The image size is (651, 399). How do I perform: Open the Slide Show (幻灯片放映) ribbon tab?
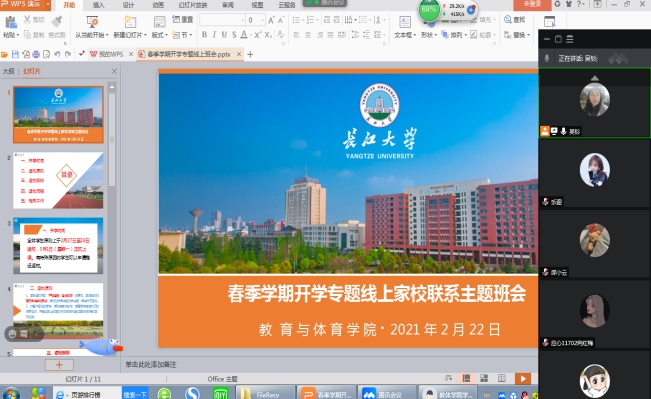(x=193, y=5)
